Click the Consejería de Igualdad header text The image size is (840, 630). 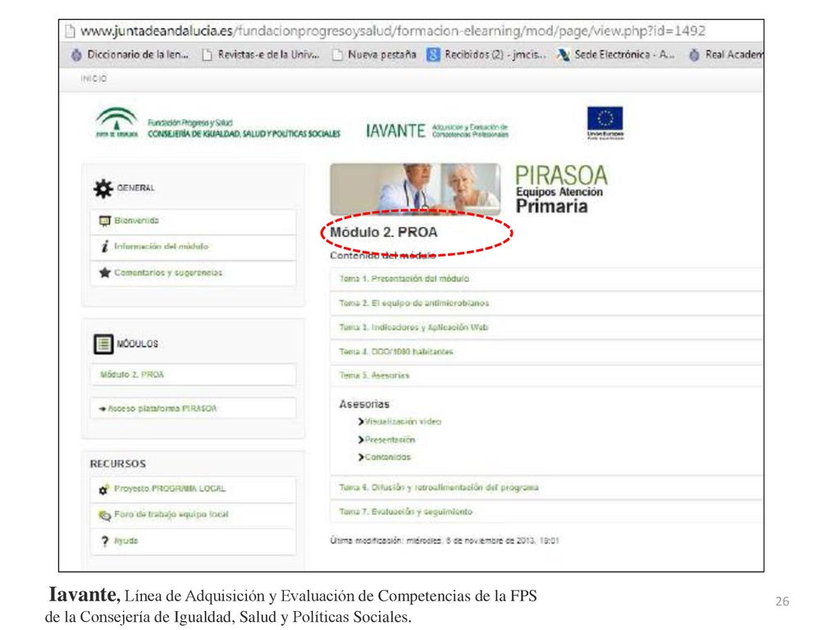click(x=244, y=134)
